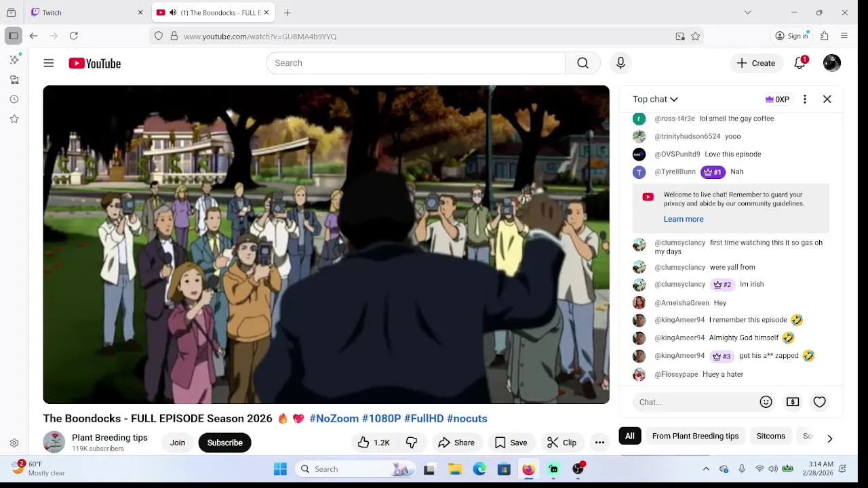Screen dimensions: 868x488
Task: Expand the Top chat dropdown
Action: point(655,99)
